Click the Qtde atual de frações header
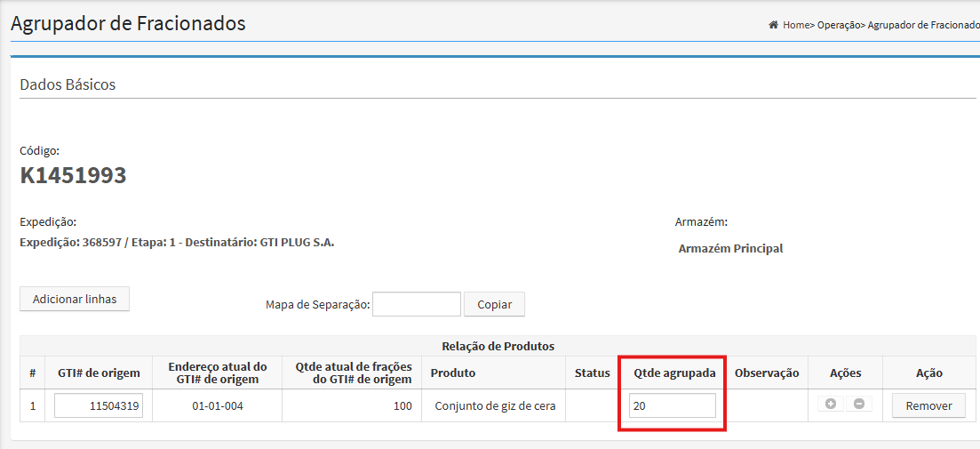Image resolution: width=980 pixels, height=449 pixels. point(353,373)
